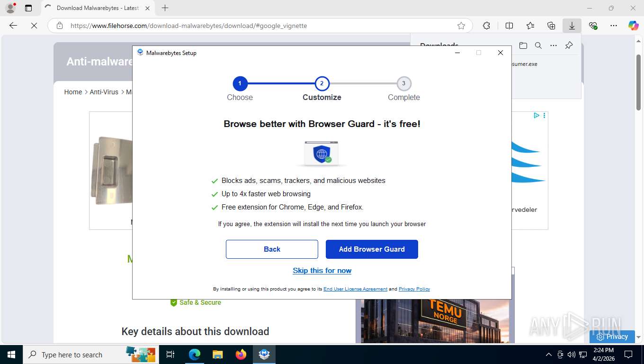Stop loading the page
Viewport: 644px width, 364px height.
34,26
